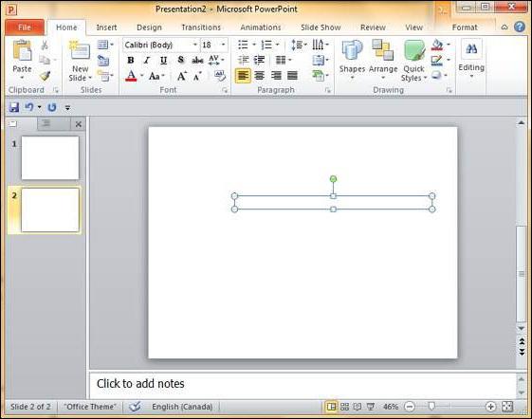Open the font name dropdown
532x419 pixels.
[x=195, y=45]
